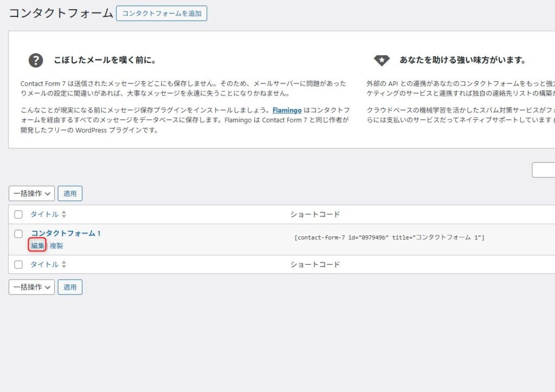Toggle the select-all checkbox in the table header
Viewport: 555px width, 392px height.
point(18,215)
